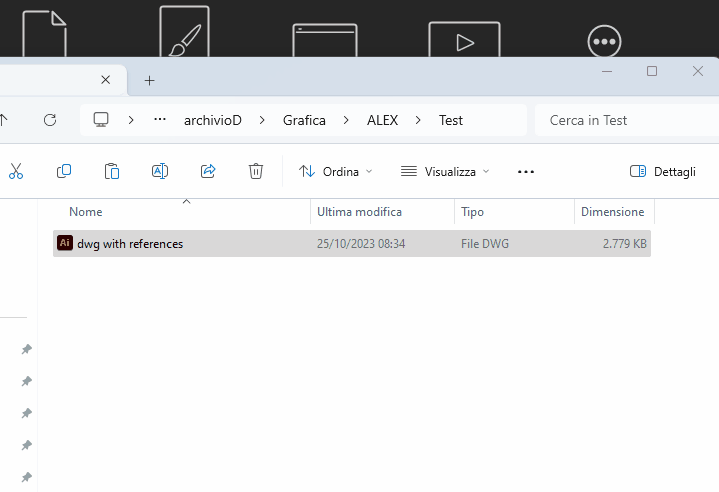The height and width of the screenshot is (492, 719).
Task: Sort by Tipo column header
Action: tap(472, 212)
